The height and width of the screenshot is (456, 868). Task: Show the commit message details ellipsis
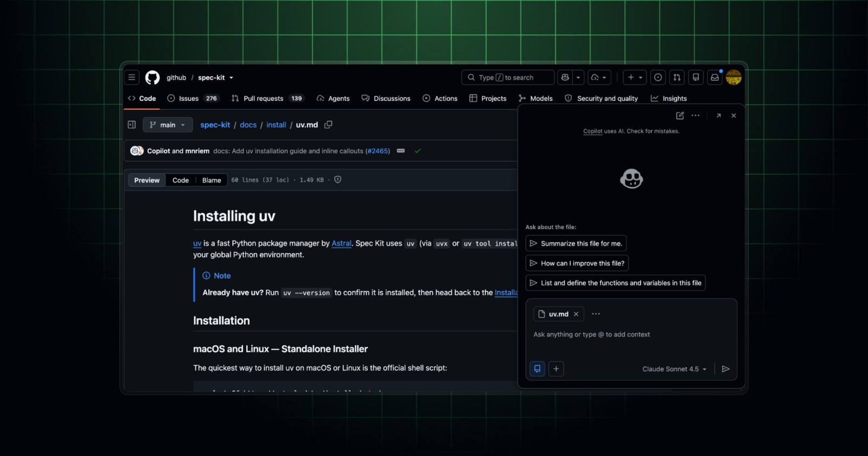pos(401,151)
